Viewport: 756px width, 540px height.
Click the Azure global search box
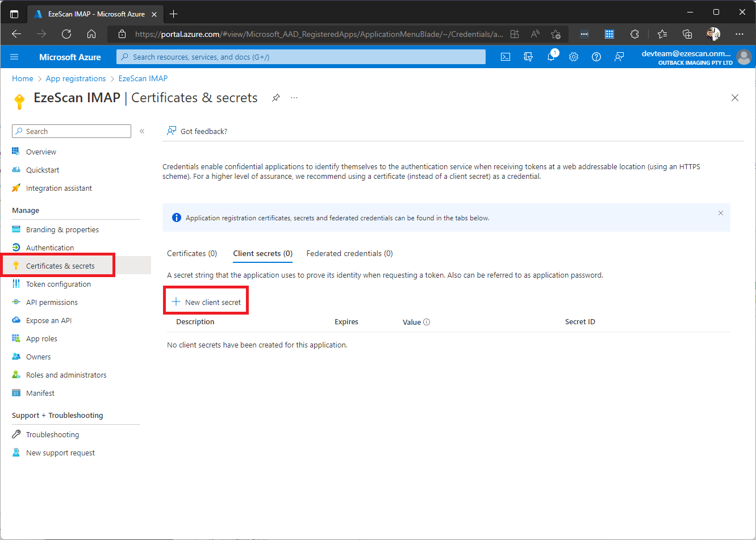[301, 57]
